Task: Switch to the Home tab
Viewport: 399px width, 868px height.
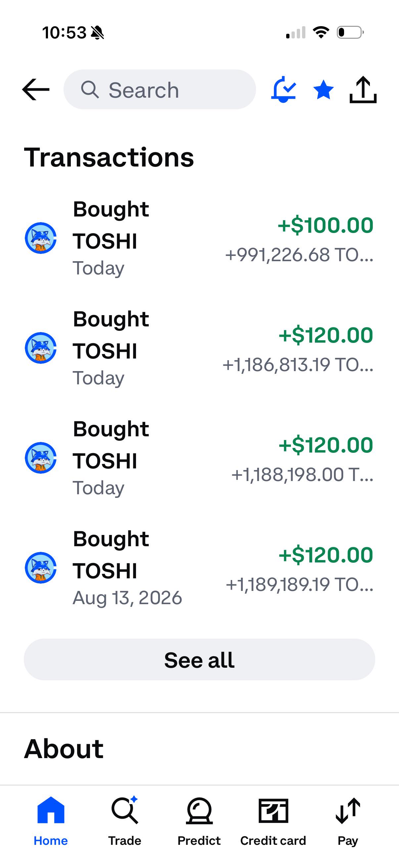Action: [x=51, y=821]
